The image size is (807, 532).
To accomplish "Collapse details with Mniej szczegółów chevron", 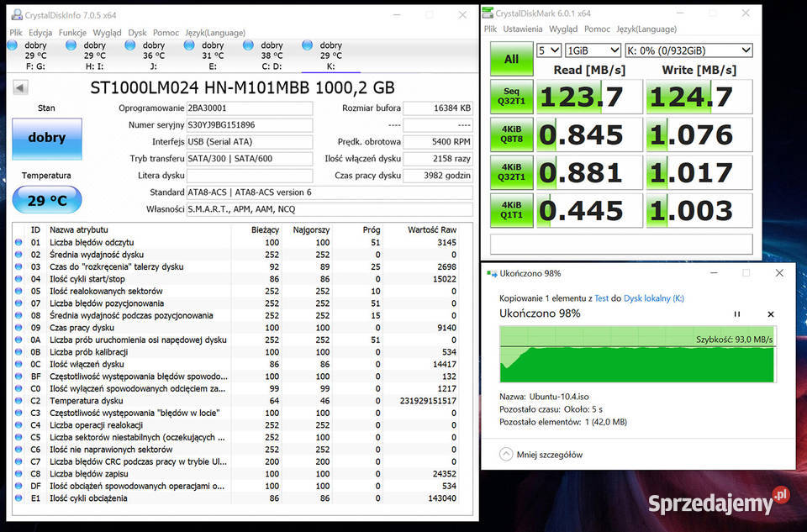I will coord(506,455).
